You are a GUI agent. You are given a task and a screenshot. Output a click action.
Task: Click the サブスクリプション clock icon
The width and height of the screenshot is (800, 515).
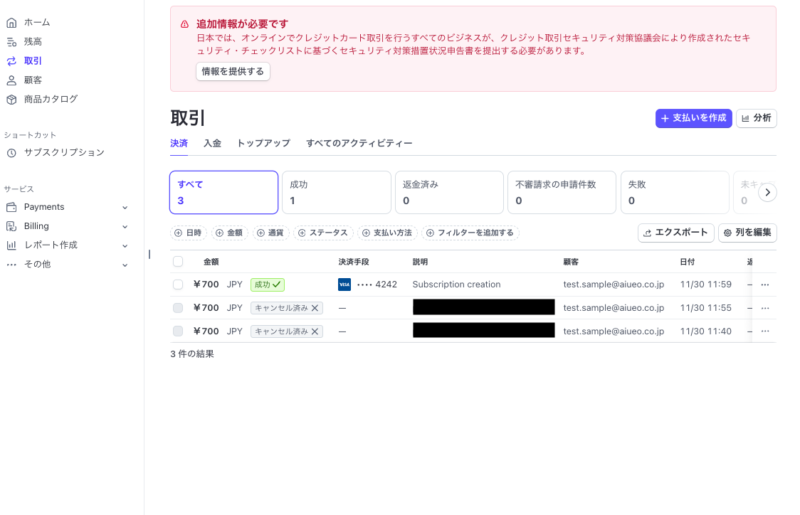[x=11, y=153]
